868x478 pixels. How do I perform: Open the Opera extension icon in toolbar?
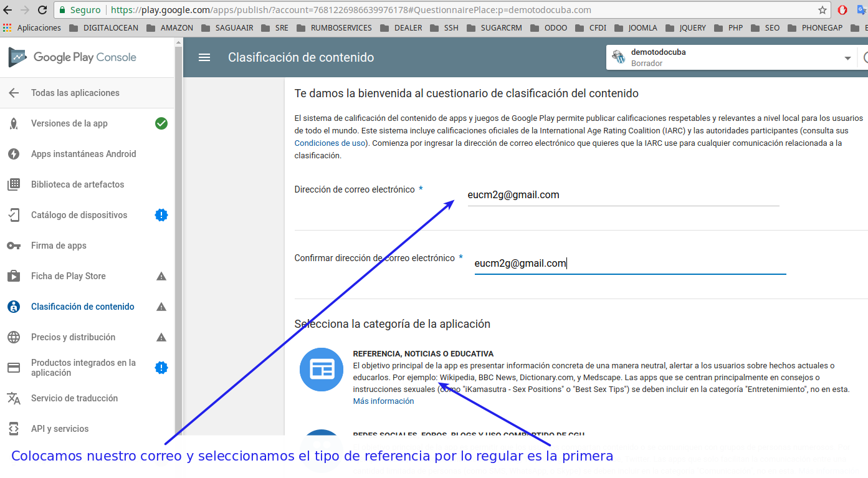pyautogui.click(x=842, y=10)
